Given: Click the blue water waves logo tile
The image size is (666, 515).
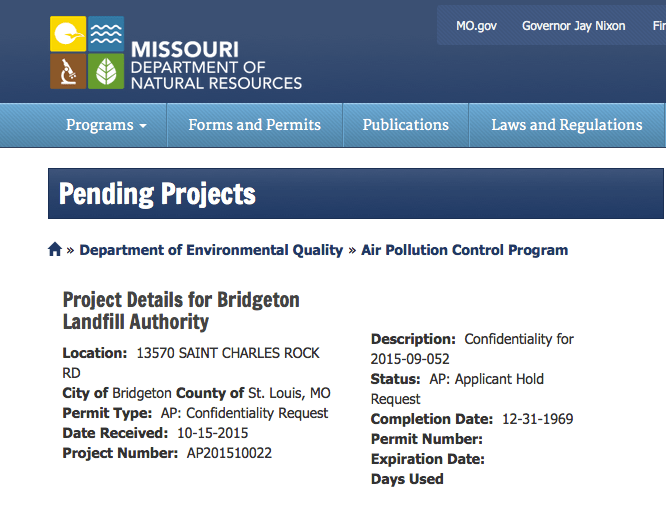Looking at the screenshot, I should 104,34.
